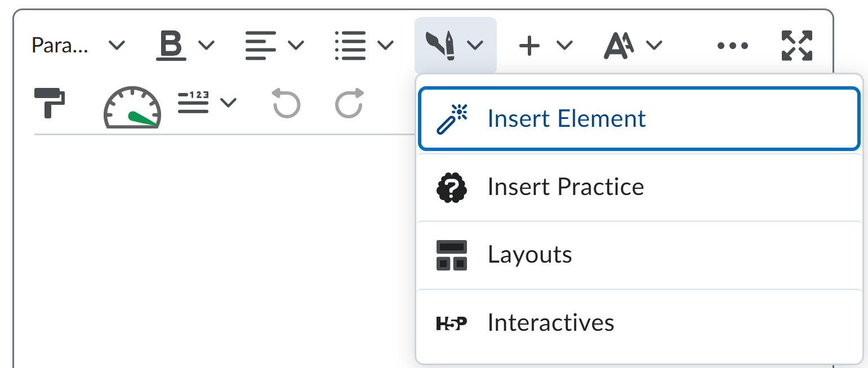Image resolution: width=868 pixels, height=368 pixels.
Task: Click the format painter roller icon
Action: (x=50, y=103)
